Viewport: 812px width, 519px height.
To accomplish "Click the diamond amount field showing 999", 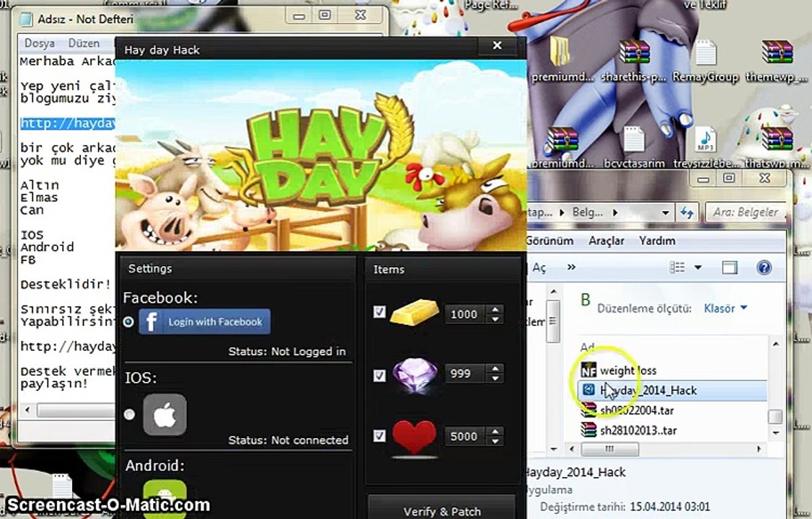I will (464, 373).
